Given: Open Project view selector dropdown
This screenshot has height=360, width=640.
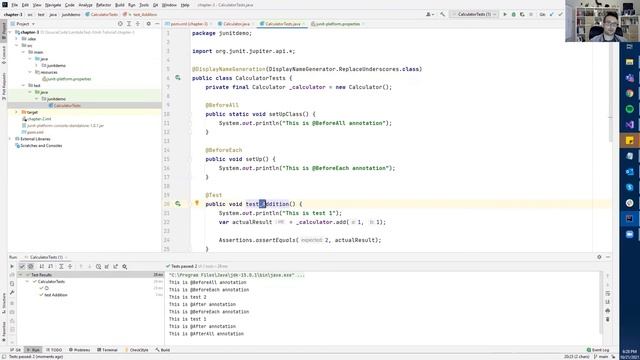Looking at the screenshot, I should click(23, 24).
